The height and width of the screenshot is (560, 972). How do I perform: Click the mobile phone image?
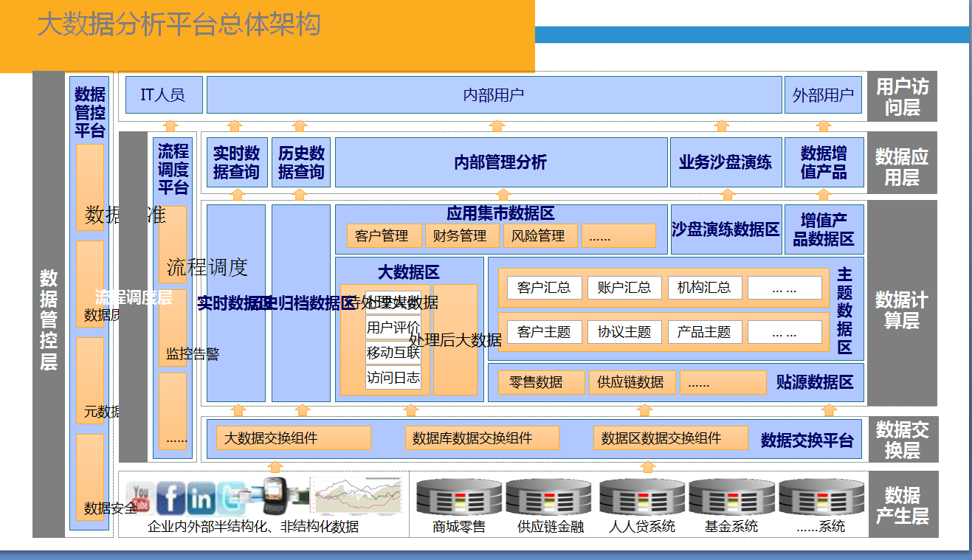point(277,495)
